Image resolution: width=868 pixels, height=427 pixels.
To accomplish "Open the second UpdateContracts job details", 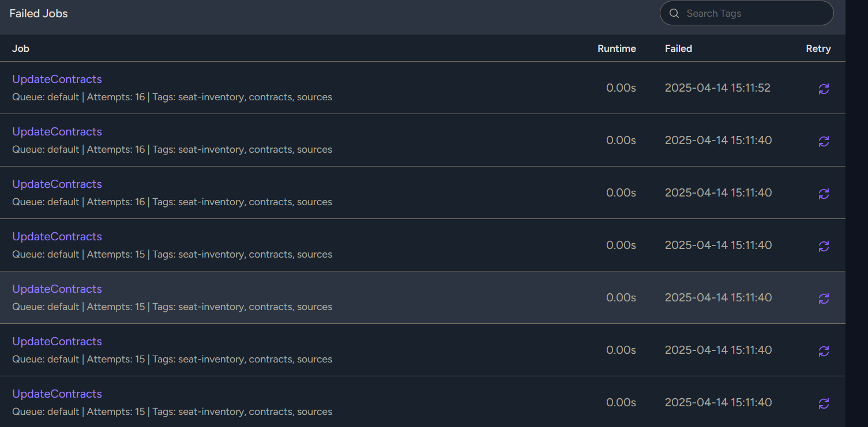I will 57,132.
